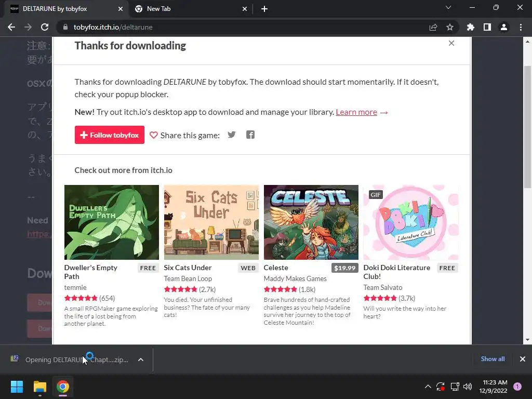The image size is (532, 399).
Task: Follow tobyfox with the red button
Action: pos(110,135)
